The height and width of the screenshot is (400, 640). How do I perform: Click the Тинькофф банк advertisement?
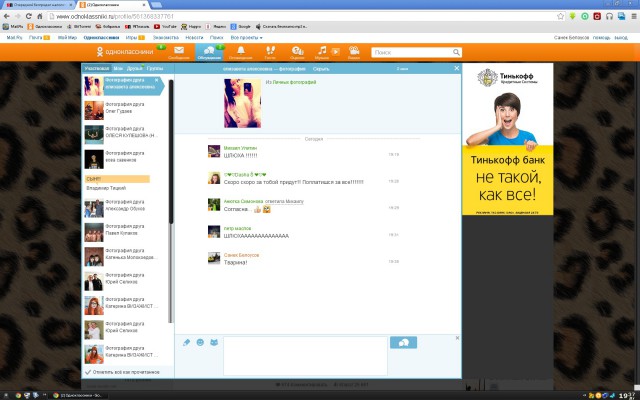point(507,139)
